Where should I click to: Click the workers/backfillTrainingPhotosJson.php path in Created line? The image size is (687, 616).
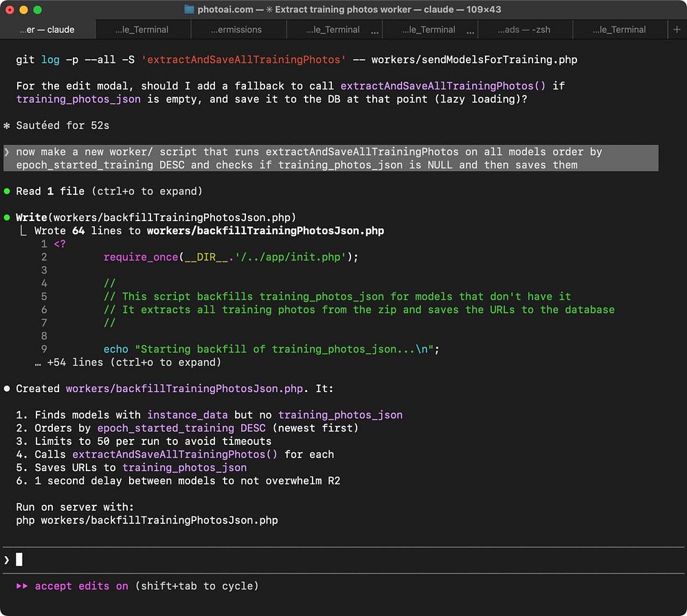[x=184, y=389]
